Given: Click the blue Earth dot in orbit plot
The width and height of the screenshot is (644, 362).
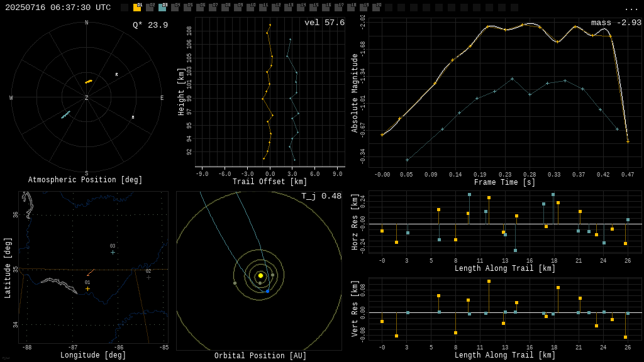Looking at the screenshot, I should [x=267, y=291].
